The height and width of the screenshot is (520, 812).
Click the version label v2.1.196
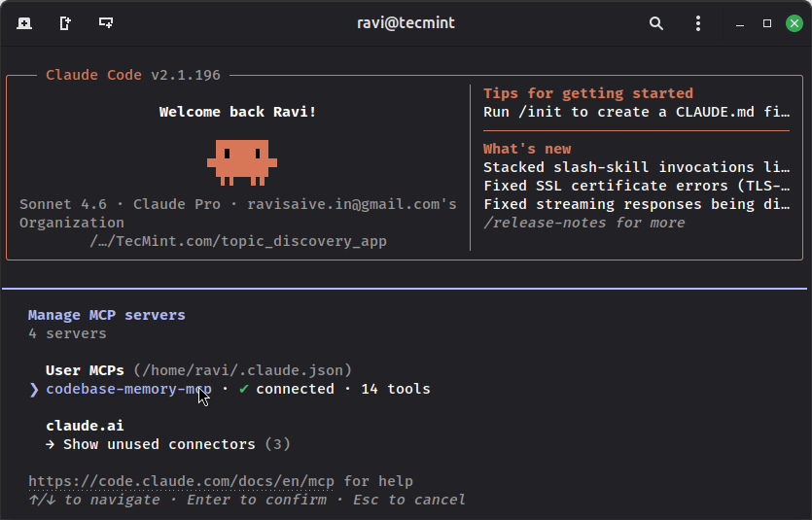(186, 75)
